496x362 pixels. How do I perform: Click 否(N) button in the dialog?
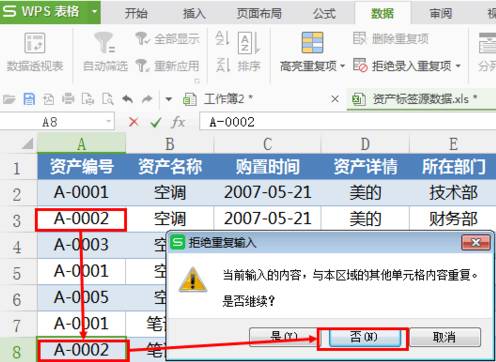(x=364, y=337)
